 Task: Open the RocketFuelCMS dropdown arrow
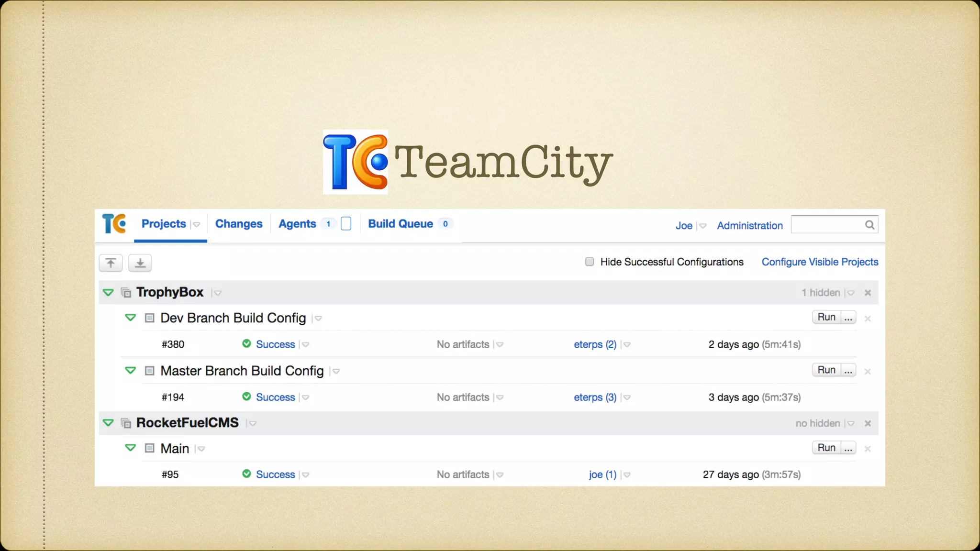tap(253, 424)
